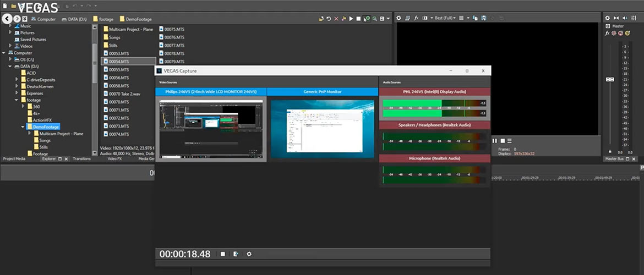Click the footage breadcrumb in path bar

click(103, 19)
